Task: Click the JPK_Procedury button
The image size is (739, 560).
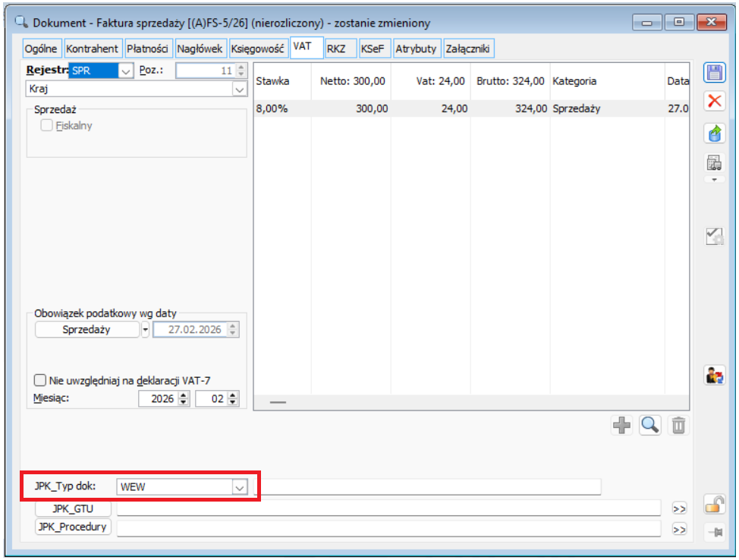Action: coord(73,527)
